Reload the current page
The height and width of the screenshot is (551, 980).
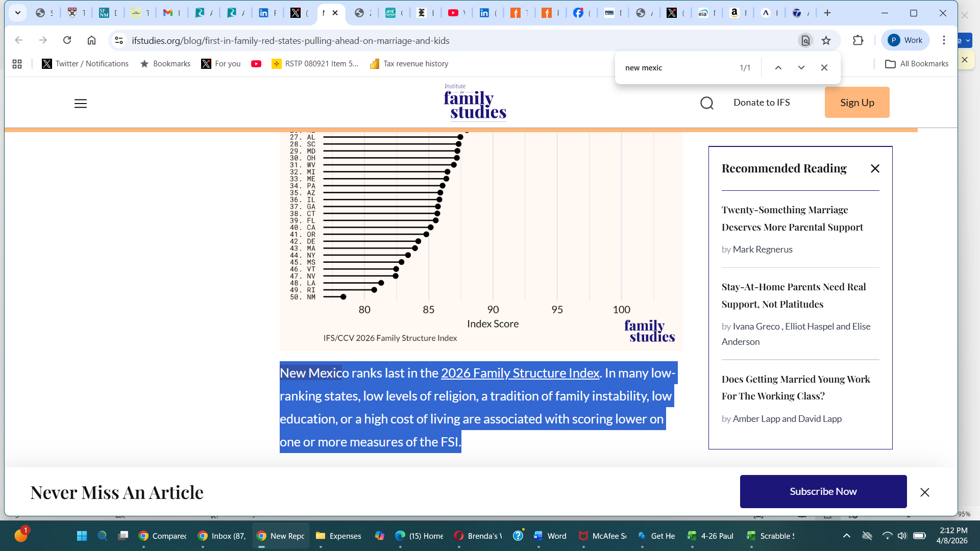point(67,40)
